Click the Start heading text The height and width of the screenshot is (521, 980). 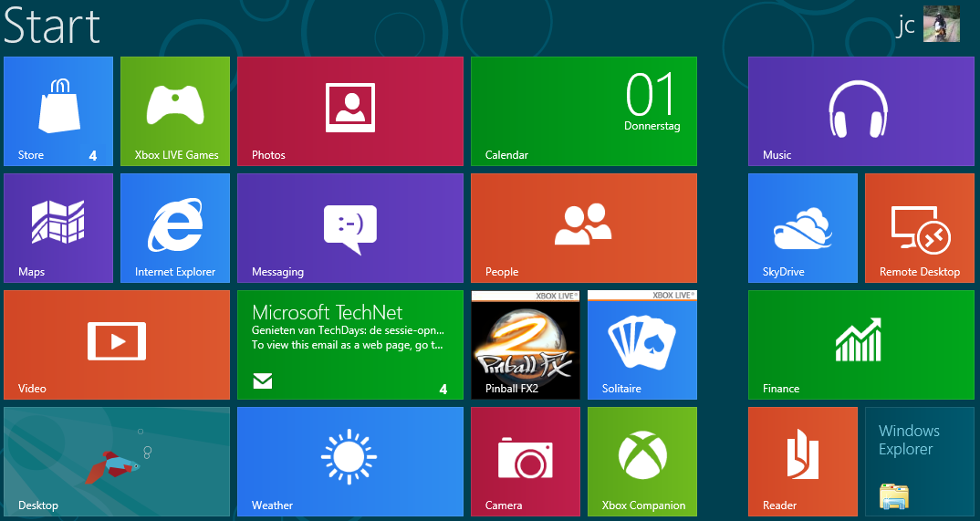click(52, 26)
